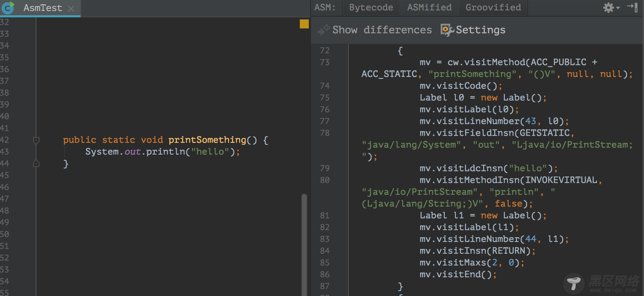The height and width of the screenshot is (296, 644).
Task: Open the ASM plugin Settings icon
Action: tap(447, 30)
